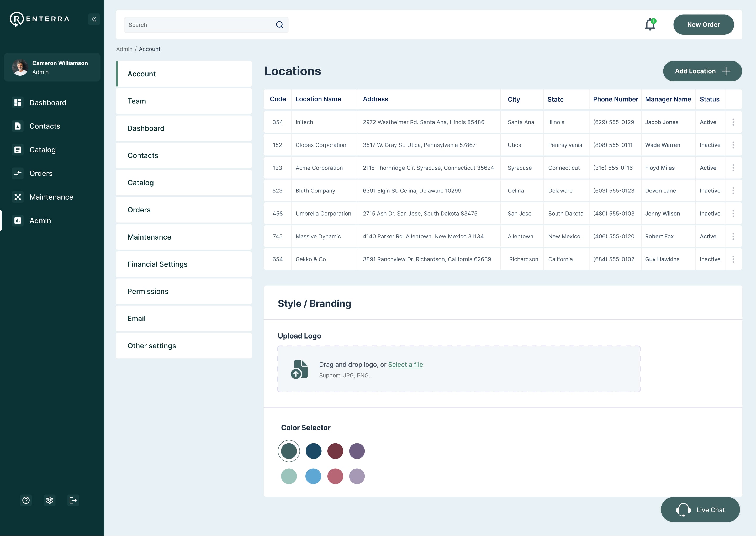This screenshot has height=536, width=756.
Task: Click the search magnifier icon
Action: [x=279, y=25]
